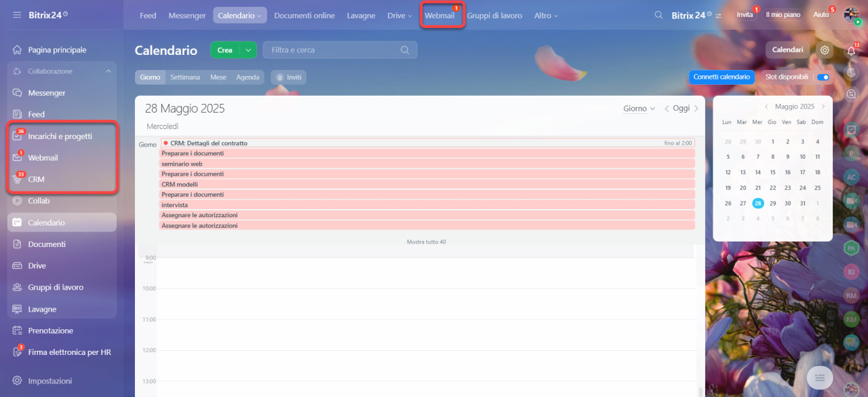Screen dimensions: 868x397
Task: Switch to the Settimana view tab
Action: 185,77
